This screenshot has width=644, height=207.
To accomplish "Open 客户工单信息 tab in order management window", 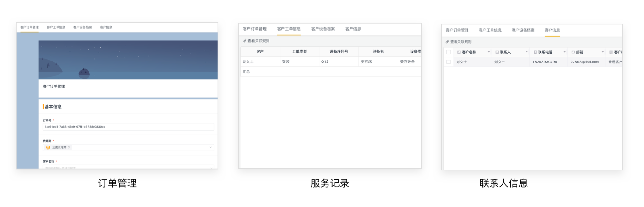I will [56, 27].
